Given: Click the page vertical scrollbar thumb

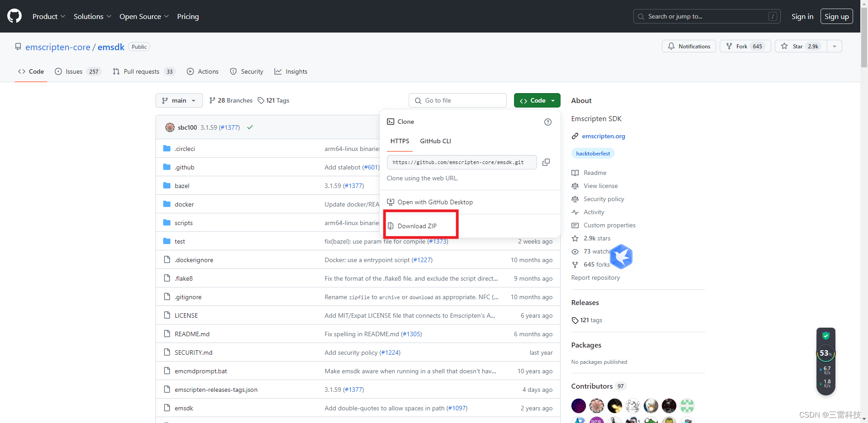Looking at the screenshot, I should [x=864, y=38].
